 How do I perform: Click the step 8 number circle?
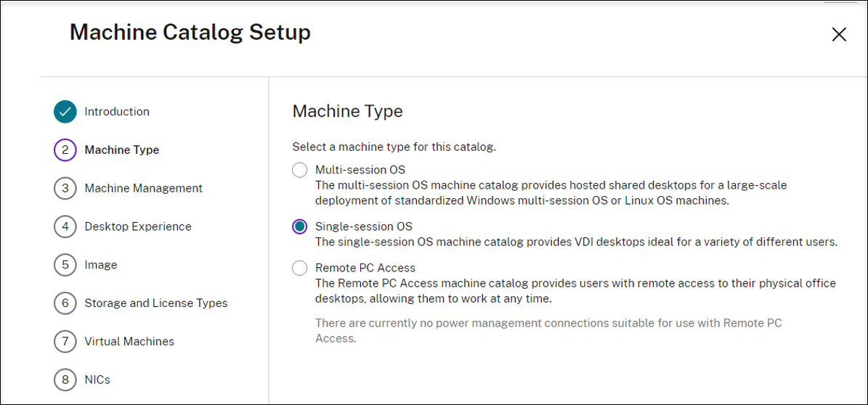tap(65, 380)
